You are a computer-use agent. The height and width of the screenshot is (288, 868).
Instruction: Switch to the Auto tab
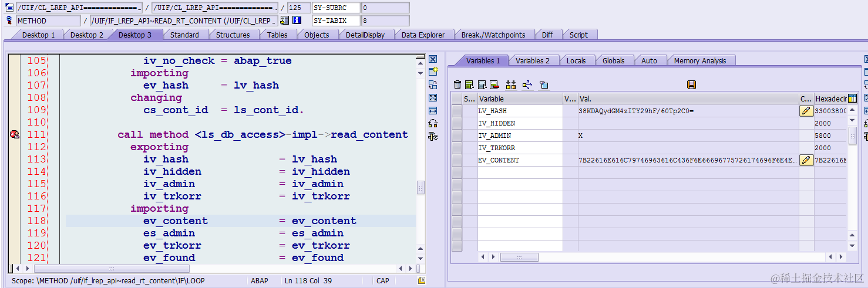[x=650, y=60]
